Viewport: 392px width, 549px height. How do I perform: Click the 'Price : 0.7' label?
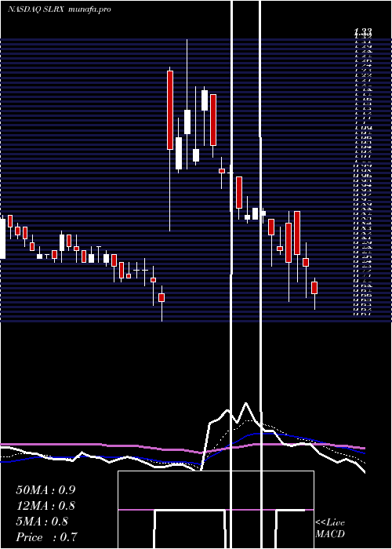pos(46,537)
